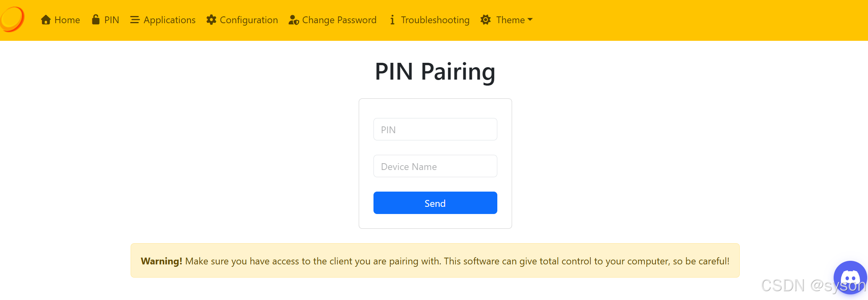Click the theme gear icon in the navbar
The image size is (868, 300).
click(485, 19)
